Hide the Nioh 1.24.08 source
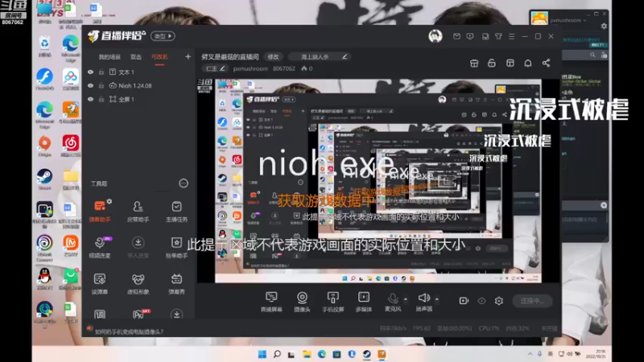The image size is (644, 362). pos(90,86)
